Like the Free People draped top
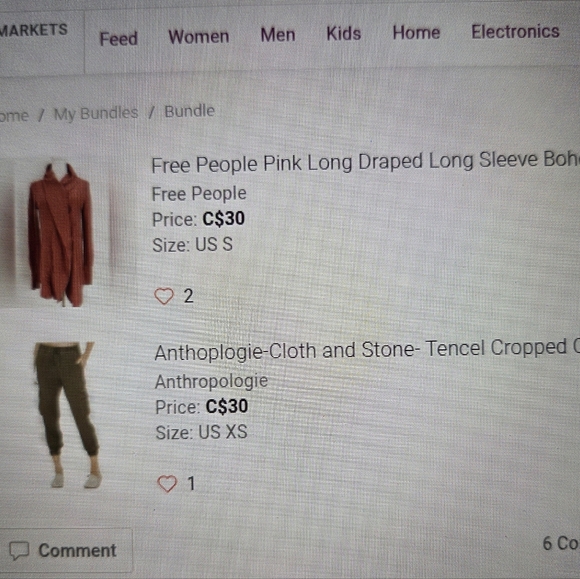The image size is (580, 579). tap(164, 296)
